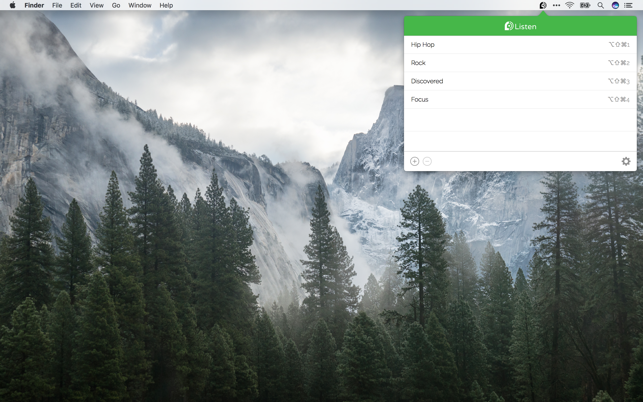Select the Rock playlist

pyautogui.click(x=520, y=63)
